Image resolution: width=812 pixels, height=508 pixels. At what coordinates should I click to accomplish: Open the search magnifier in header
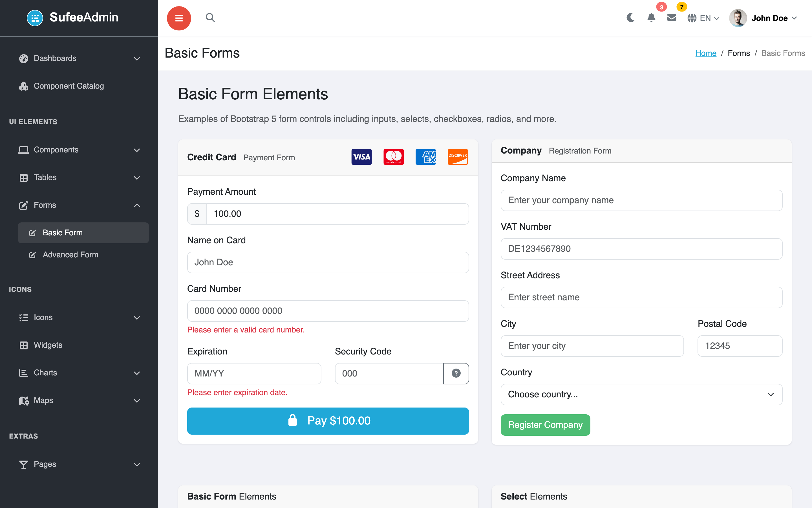[210, 17]
